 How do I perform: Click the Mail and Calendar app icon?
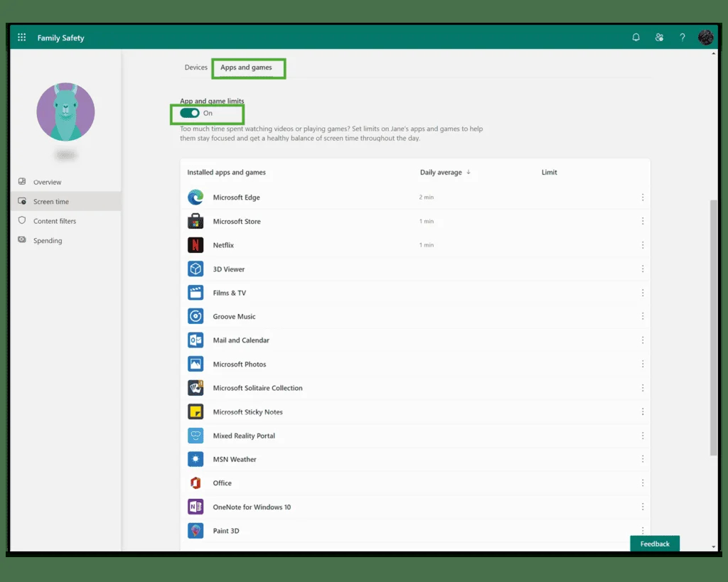tap(196, 340)
